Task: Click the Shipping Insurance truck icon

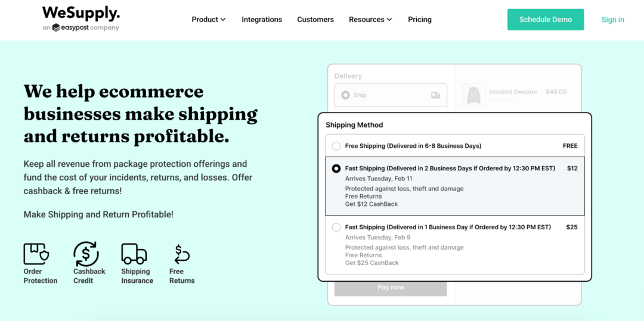Action: tap(134, 254)
